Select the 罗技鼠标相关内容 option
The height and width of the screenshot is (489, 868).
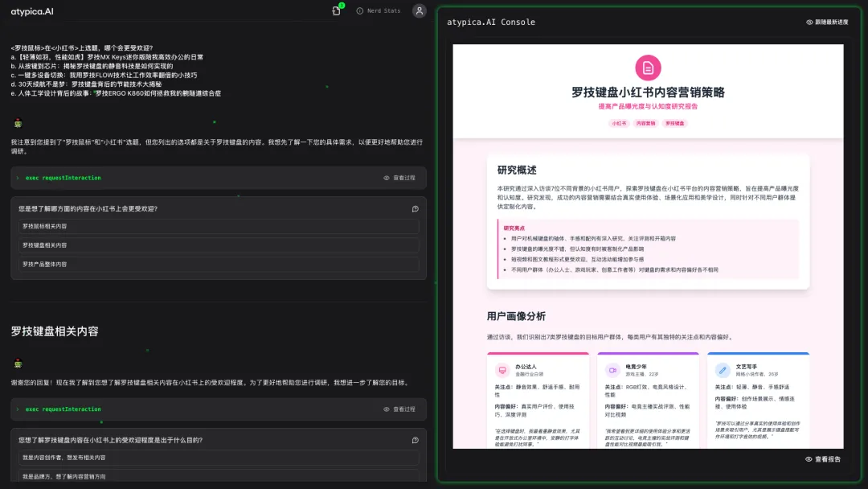pyautogui.click(x=219, y=227)
